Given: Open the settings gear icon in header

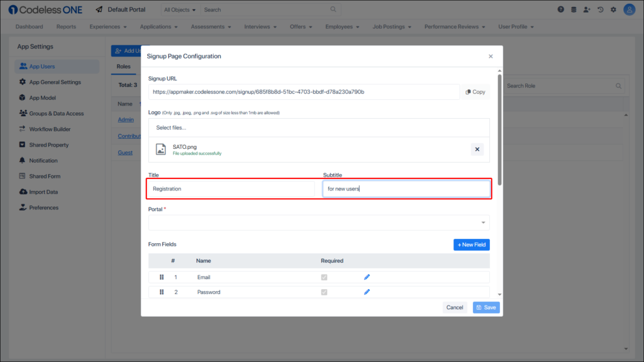Looking at the screenshot, I should pos(614,9).
